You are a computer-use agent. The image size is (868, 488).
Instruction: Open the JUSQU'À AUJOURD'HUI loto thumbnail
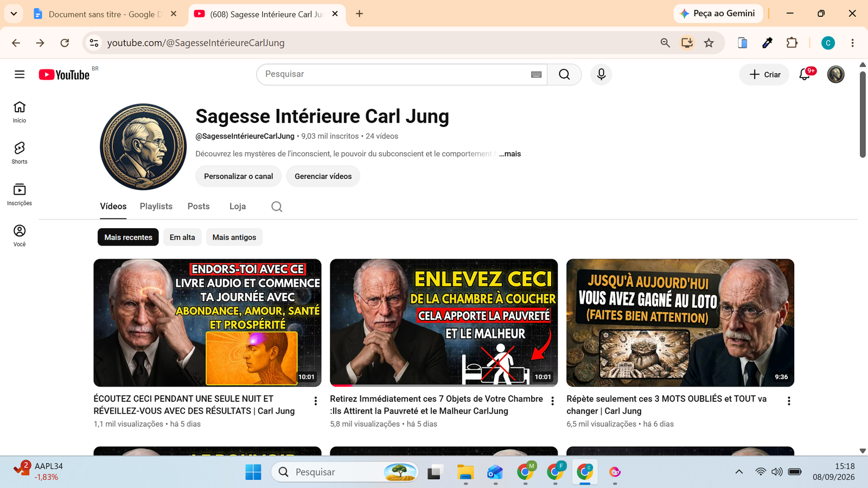(x=680, y=323)
